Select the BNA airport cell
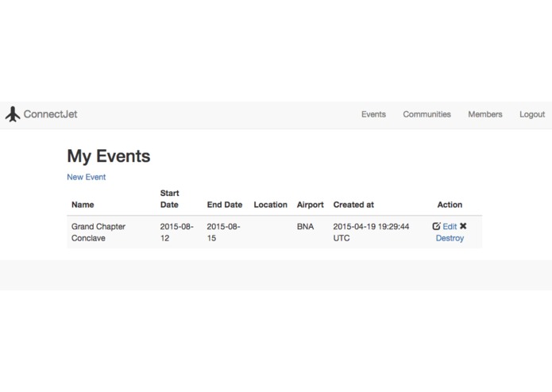This screenshot has width=552, height=392. pyautogui.click(x=305, y=226)
